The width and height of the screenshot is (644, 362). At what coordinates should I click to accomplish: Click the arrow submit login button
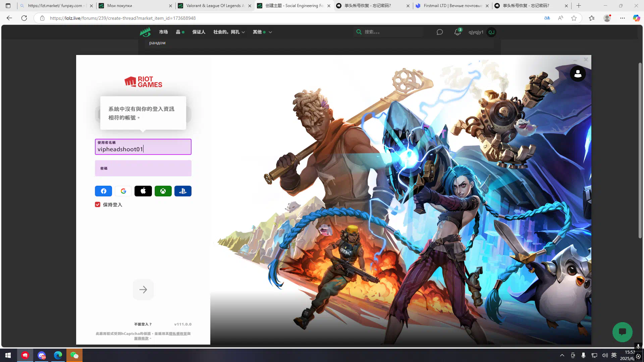pyautogui.click(x=143, y=290)
